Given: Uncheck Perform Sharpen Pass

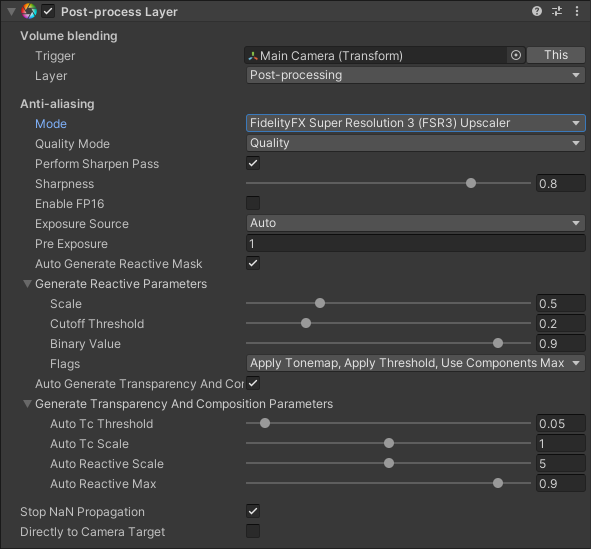Looking at the screenshot, I should pyautogui.click(x=253, y=163).
